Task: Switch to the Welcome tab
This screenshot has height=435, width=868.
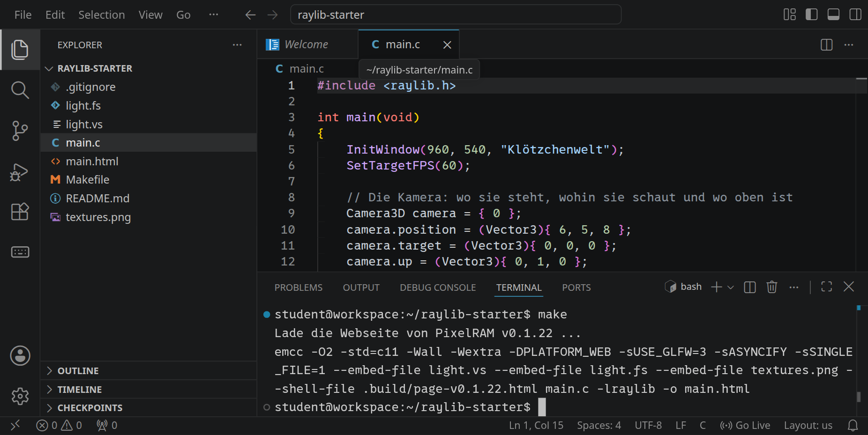Action: tap(307, 44)
